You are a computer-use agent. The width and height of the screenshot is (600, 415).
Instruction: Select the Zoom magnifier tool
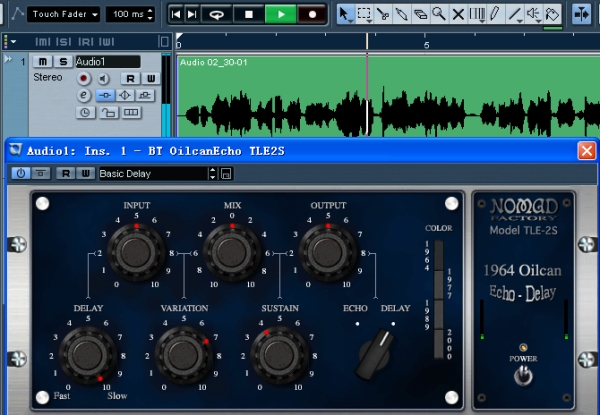(x=439, y=14)
